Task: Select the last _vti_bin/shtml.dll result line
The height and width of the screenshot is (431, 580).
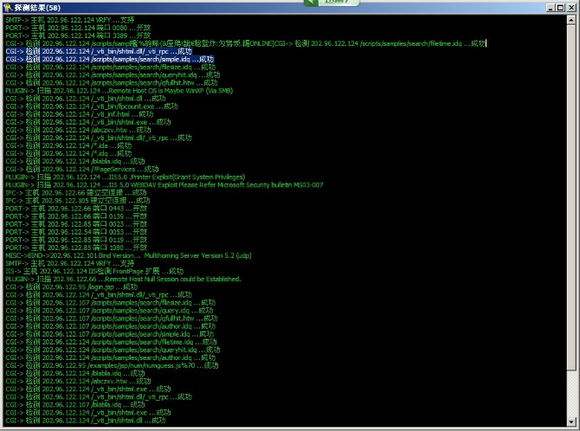Action: (86, 420)
